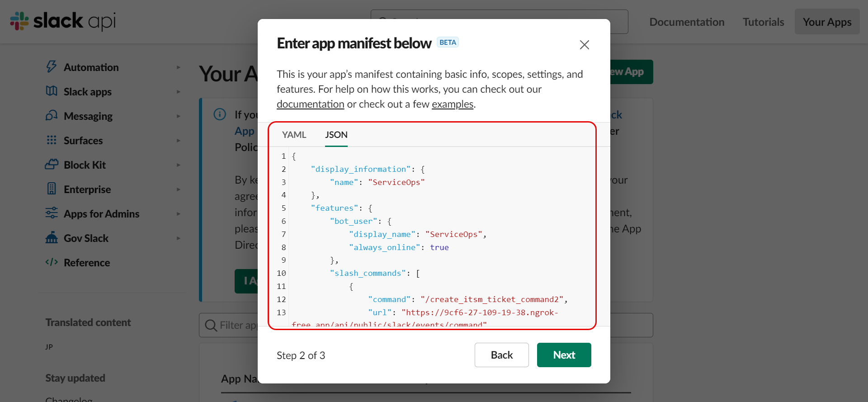Open Documentation in the top navigation
Viewport: 868px width, 402px height.
(x=687, y=22)
